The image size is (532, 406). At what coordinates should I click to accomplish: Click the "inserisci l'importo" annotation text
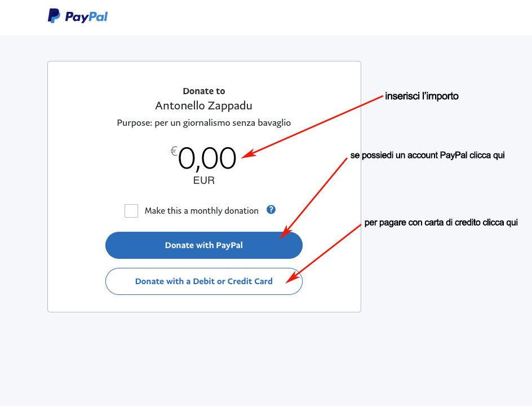point(422,96)
